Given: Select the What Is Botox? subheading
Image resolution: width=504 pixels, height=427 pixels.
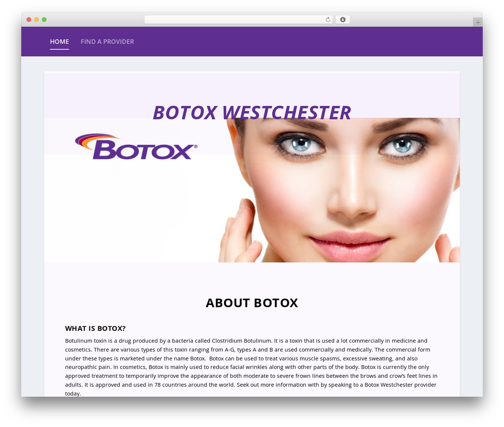Looking at the screenshot, I should click(95, 328).
